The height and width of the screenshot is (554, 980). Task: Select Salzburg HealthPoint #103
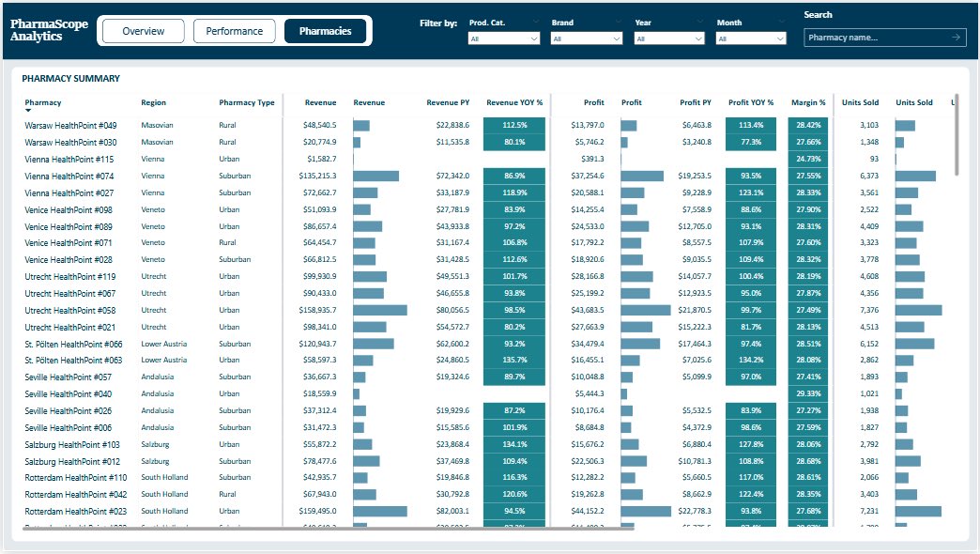(x=72, y=444)
